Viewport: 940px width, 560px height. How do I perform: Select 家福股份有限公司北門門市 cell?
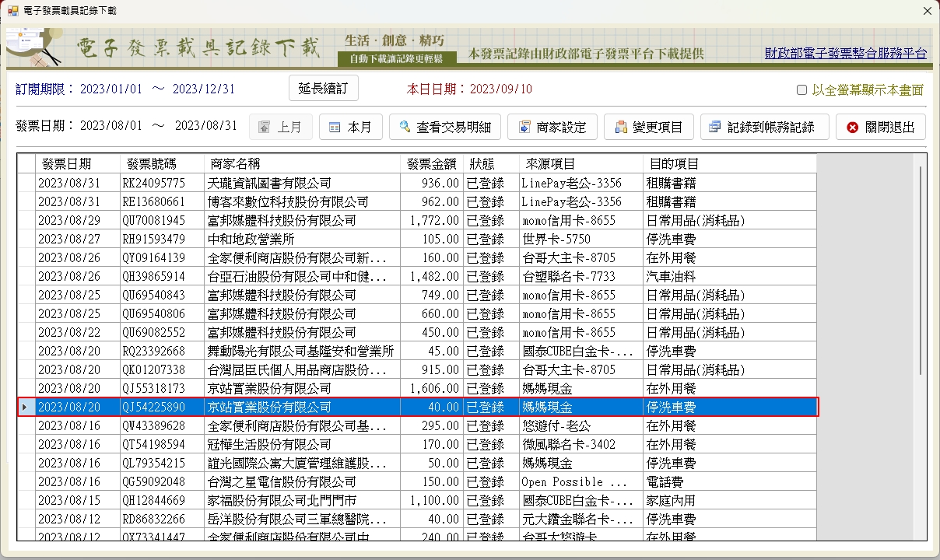coord(302,501)
